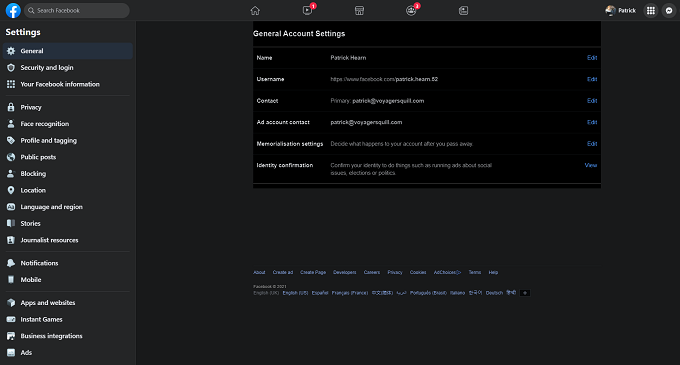Select General settings menu label
Image resolution: width=680 pixels, height=365 pixels.
tap(32, 51)
